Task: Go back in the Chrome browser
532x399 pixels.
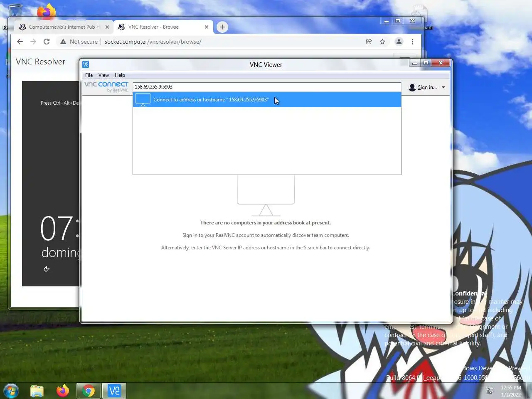Action: [20, 42]
